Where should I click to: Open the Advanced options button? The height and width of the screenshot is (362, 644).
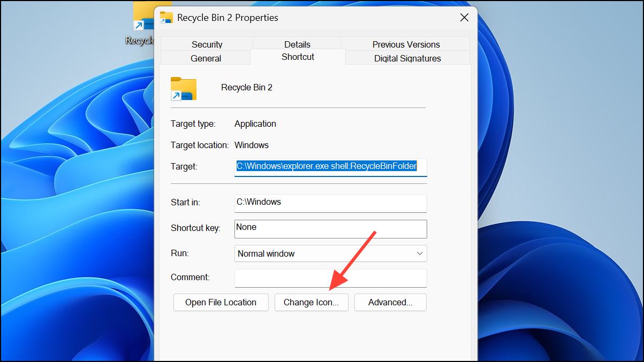[x=390, y=302]
